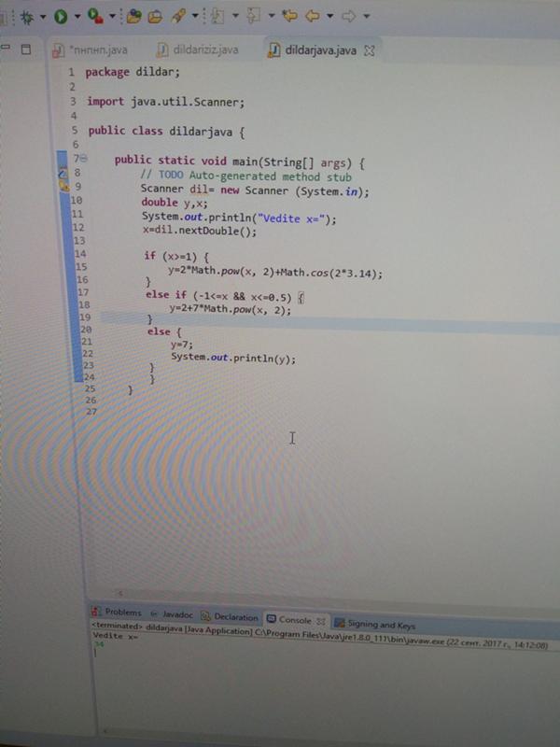Click the Debug bug icon

(x=26, y=17)
